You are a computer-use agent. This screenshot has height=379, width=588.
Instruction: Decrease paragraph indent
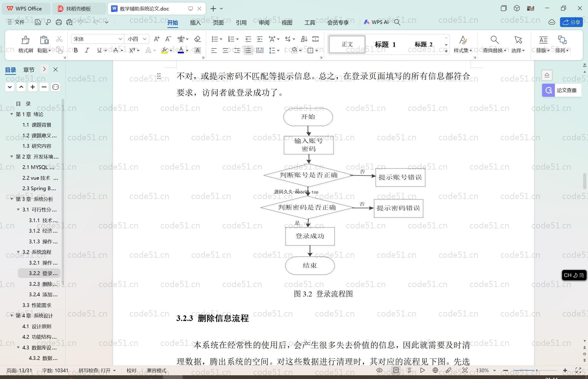click(x=248, y=39)
